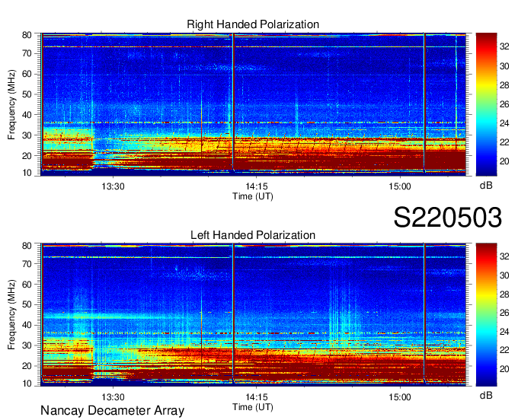Click 'Frequency (MHz)' axis label of right-handed plot
The image size is (518, 420).
tap(11, 104)
